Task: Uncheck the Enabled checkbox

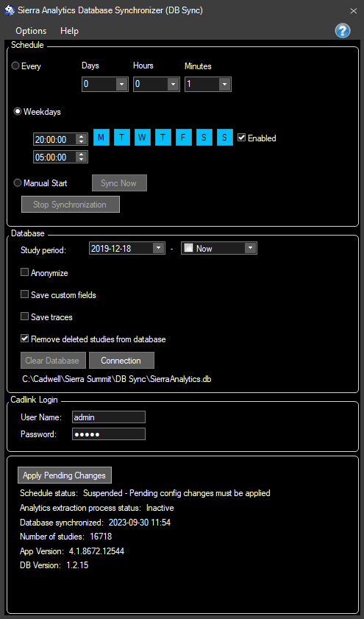Action: click(x=242, y=138)
